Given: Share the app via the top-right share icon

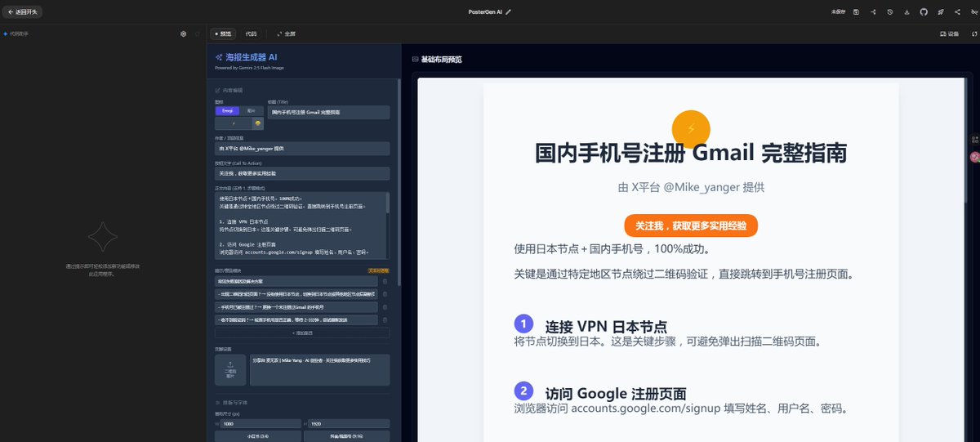Looking at the screenshot, I should point(957,12).
